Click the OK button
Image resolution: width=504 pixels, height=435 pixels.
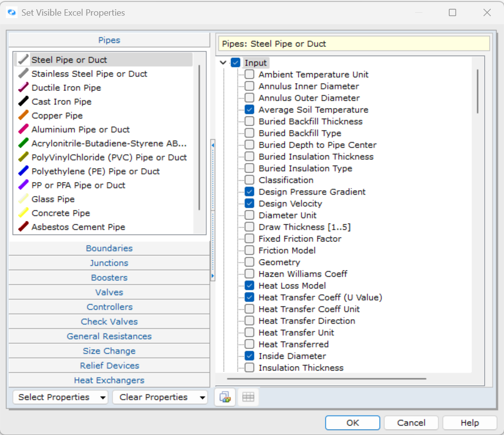coord(352,423)
